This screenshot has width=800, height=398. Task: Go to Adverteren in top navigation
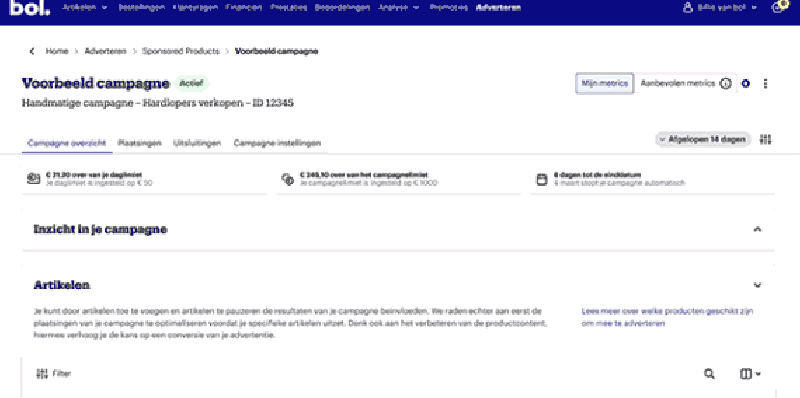(498, 8)
